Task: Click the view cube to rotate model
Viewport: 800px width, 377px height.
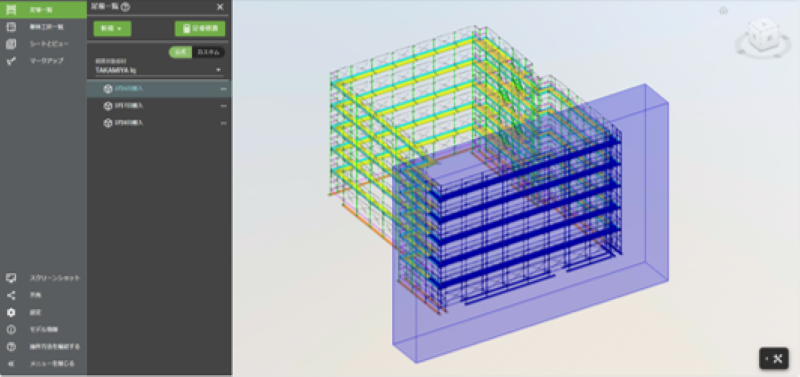Action: click(764, 36)
